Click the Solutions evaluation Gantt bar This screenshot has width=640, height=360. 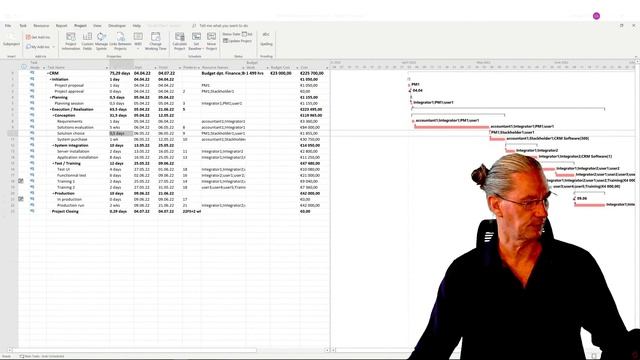(452, 127)
